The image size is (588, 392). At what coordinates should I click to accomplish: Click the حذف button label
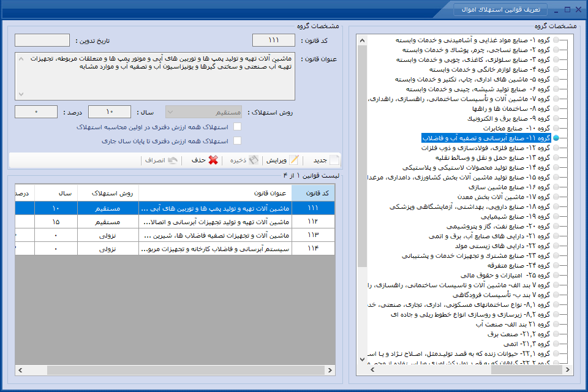[198, 160]
